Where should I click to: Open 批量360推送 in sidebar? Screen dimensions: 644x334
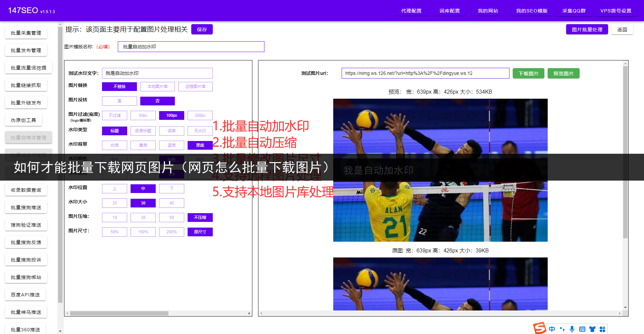(x=25, y=329)
